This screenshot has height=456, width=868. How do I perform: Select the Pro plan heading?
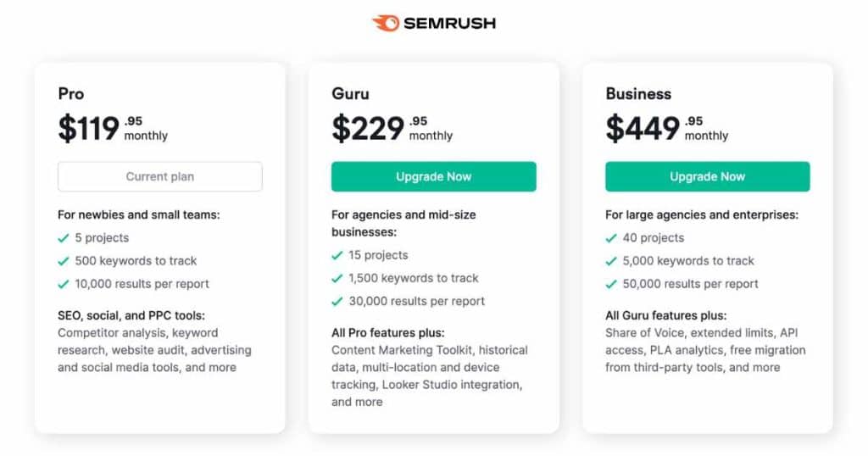(71, 93)
